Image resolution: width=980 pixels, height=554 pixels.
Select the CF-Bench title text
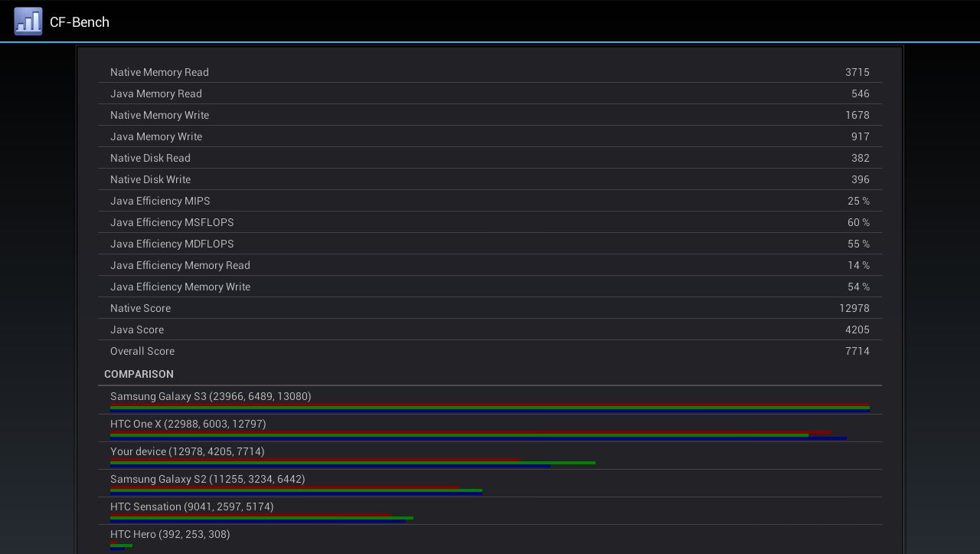80,22
